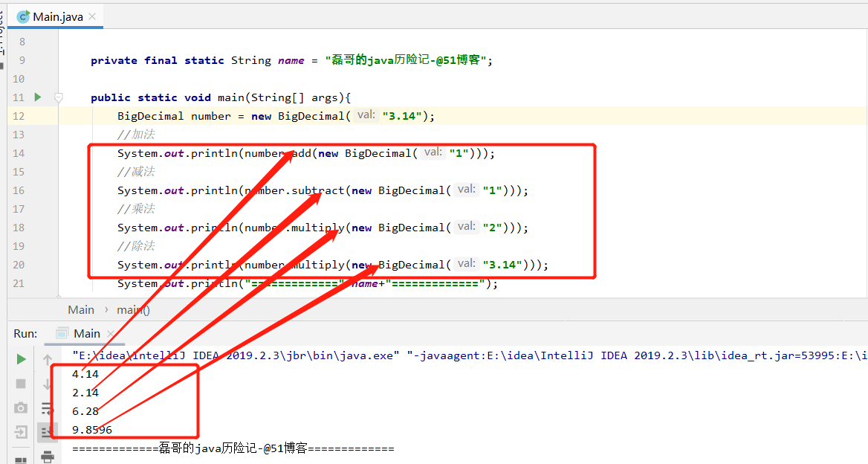Stop the running process in Run panel
868x464 pixels.
21,384
